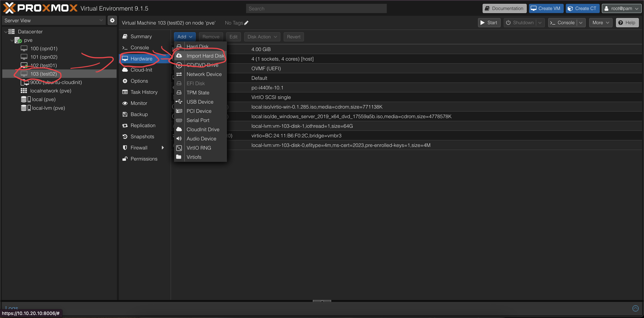Click the local-lvm (pve) storage icon
The image size is (644, 318).
[x=26, y=108]
